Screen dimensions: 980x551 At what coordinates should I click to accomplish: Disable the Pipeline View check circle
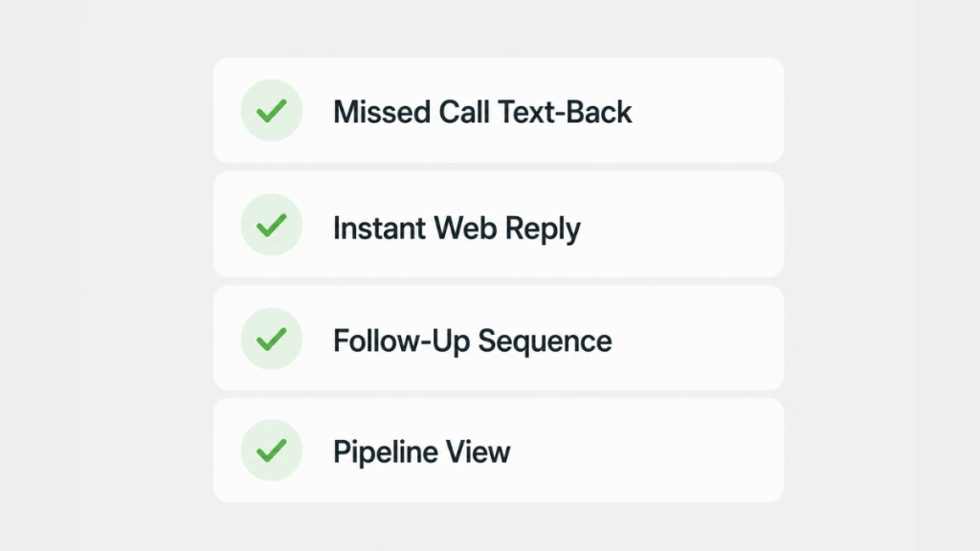[x=271, y=450]
